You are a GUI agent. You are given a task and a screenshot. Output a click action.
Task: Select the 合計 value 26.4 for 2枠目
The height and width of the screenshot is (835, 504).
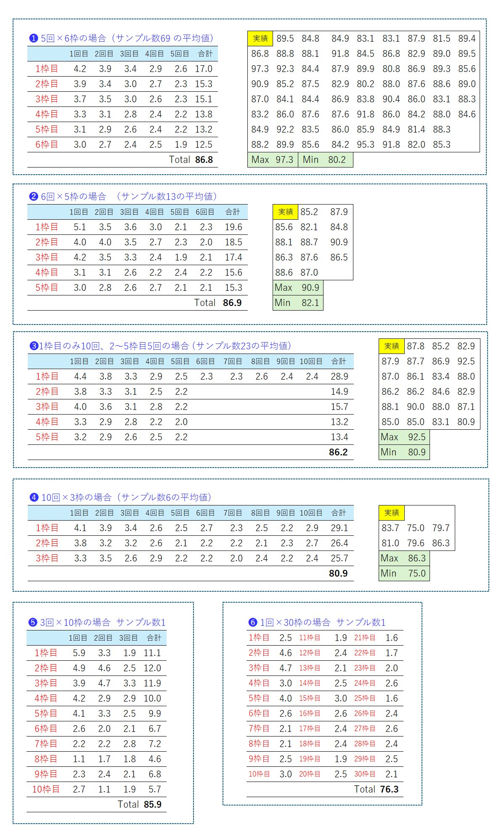point(339,543)
